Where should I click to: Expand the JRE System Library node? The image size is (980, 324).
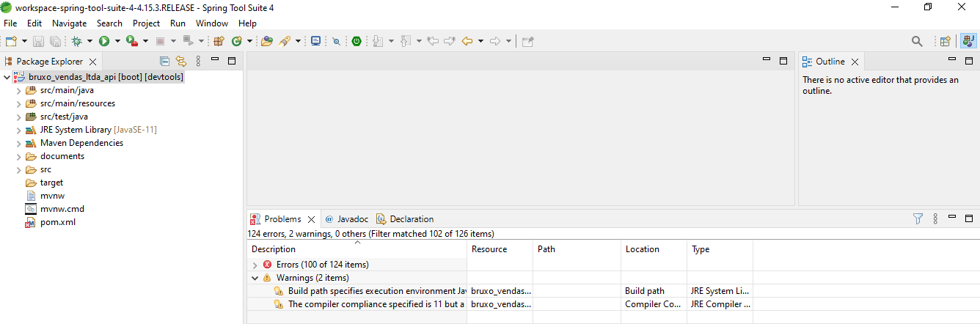pyautogui.click(x=19, y=130)
